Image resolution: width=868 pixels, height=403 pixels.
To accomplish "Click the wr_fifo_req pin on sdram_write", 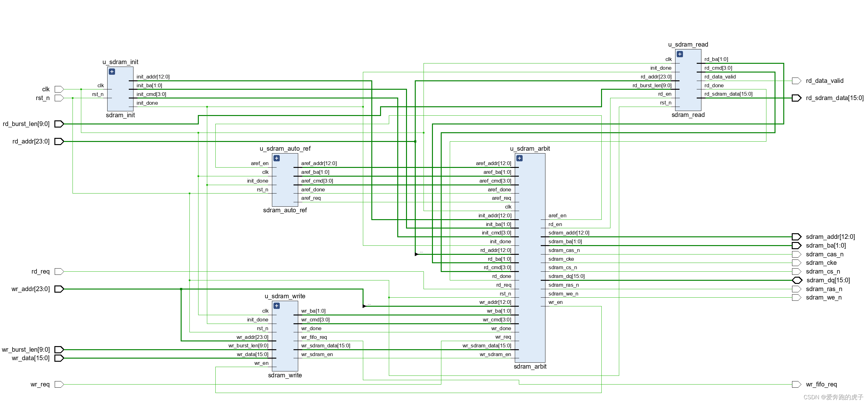I will (314, 337).
